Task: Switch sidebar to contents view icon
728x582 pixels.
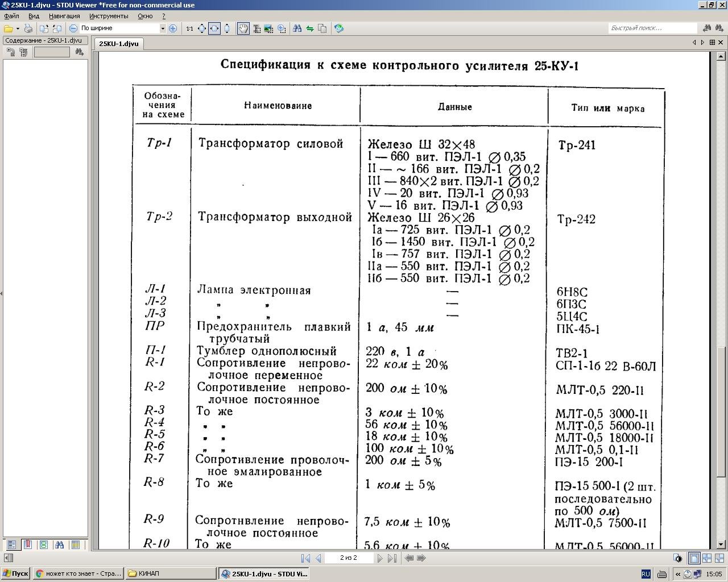Action: click(x=11, y=544)
